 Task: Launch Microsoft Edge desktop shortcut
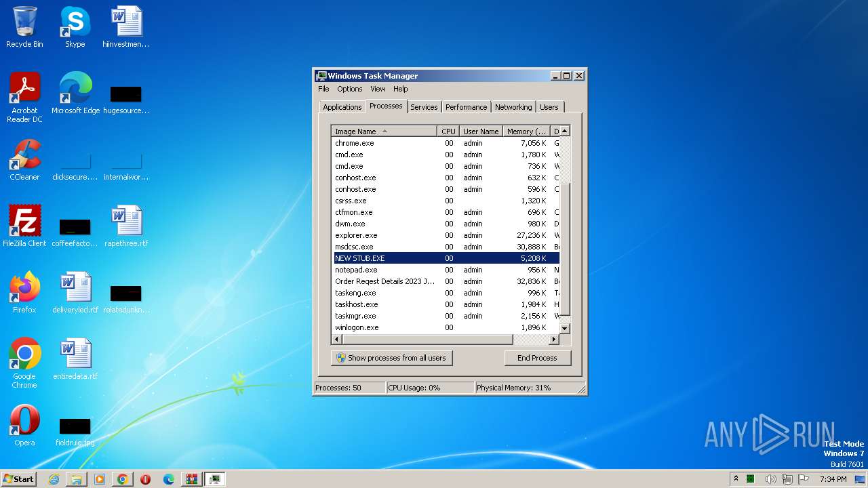coord(75,93)
